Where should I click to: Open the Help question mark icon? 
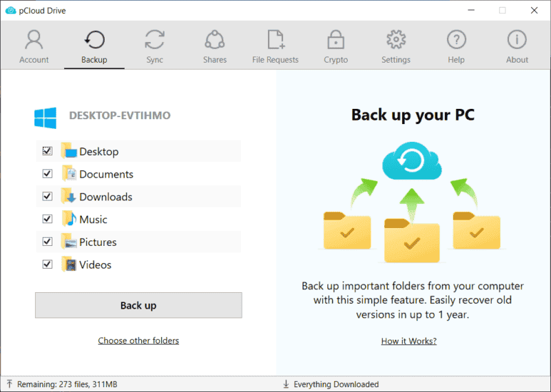tap(456, 40)
